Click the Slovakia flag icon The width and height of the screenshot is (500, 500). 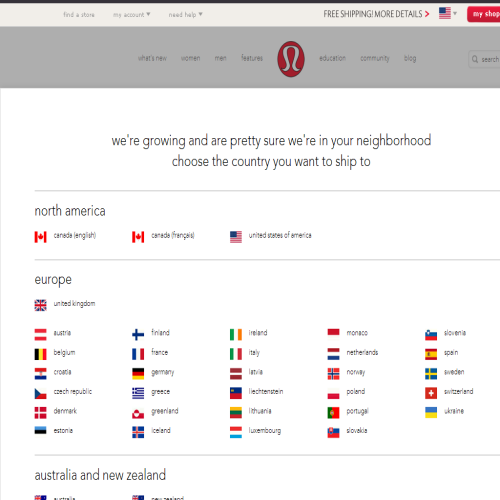pos(333,432)
